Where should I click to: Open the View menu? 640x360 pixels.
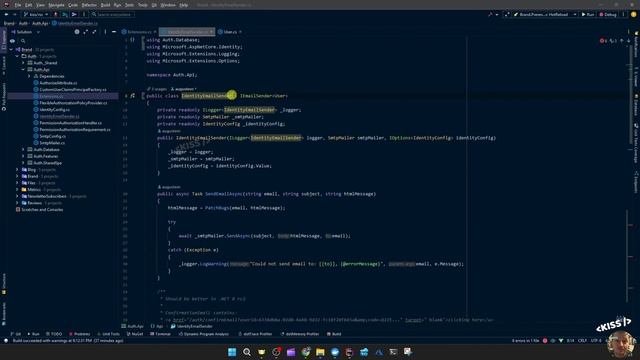(x=40, y=5)
